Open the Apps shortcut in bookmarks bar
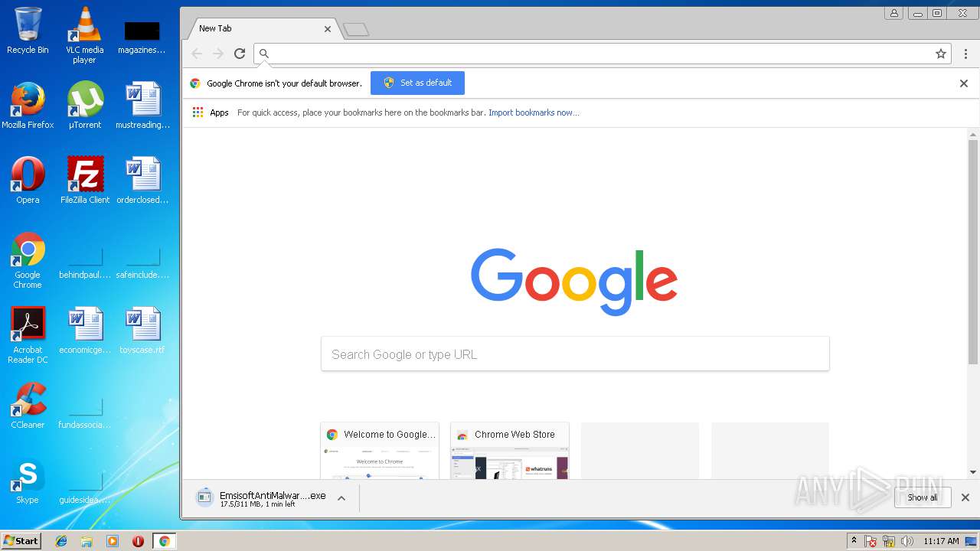 click(211, 112)
